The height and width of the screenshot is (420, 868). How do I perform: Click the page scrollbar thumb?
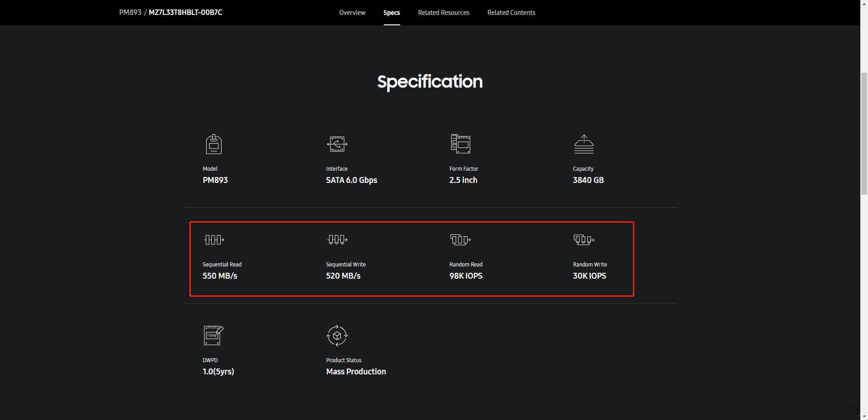pos(864,133)
